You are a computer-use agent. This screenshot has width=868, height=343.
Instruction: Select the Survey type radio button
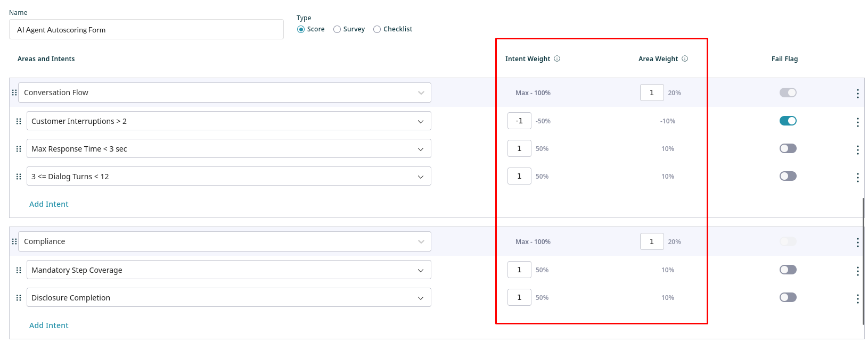coord(337,29)
